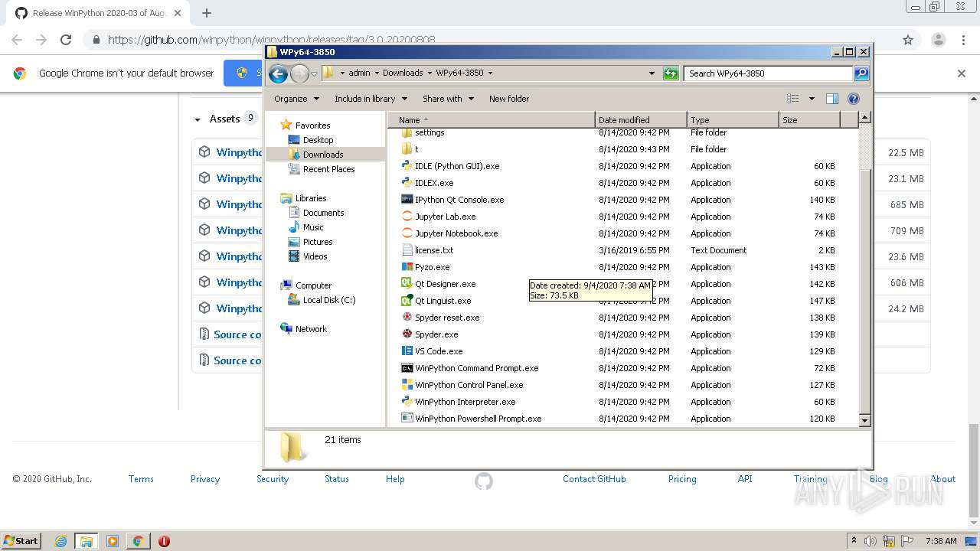Screen dimensions: 980x551
Task: Click the t folder icon
Action: (407, 149)
